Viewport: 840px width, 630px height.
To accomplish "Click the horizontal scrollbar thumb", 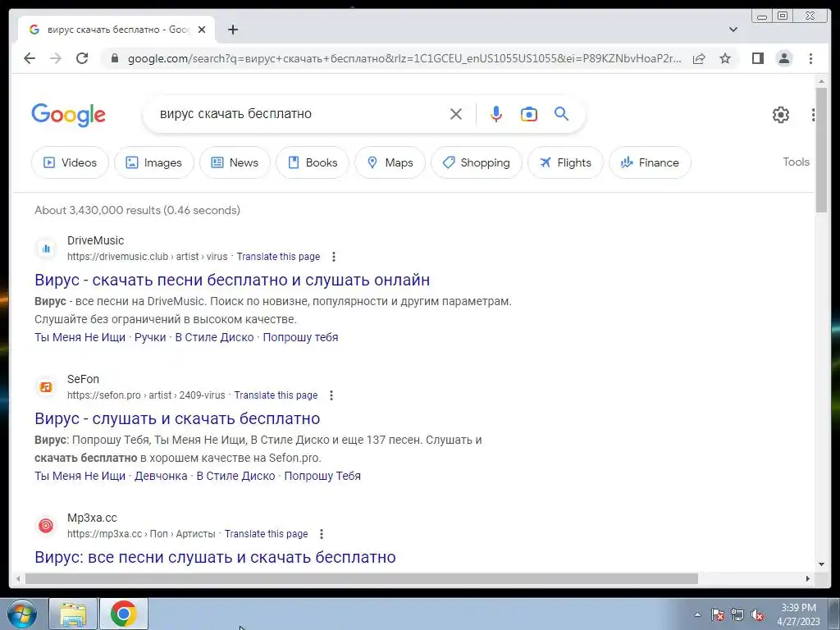I will [x=362, y=578].
